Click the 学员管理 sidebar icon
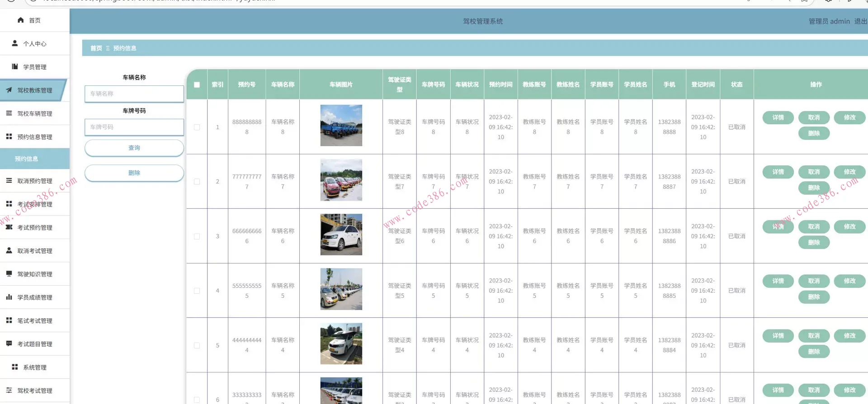The image size is (868, 404). [15, 66]
